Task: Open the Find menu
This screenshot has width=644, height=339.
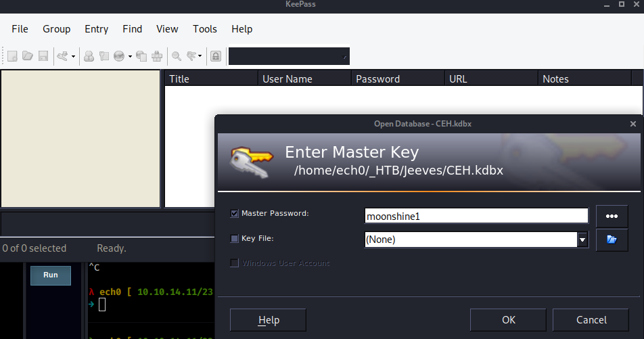Action: pos(133,29)
